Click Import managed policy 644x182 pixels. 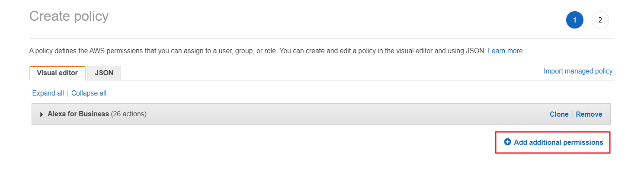[578, 71]
